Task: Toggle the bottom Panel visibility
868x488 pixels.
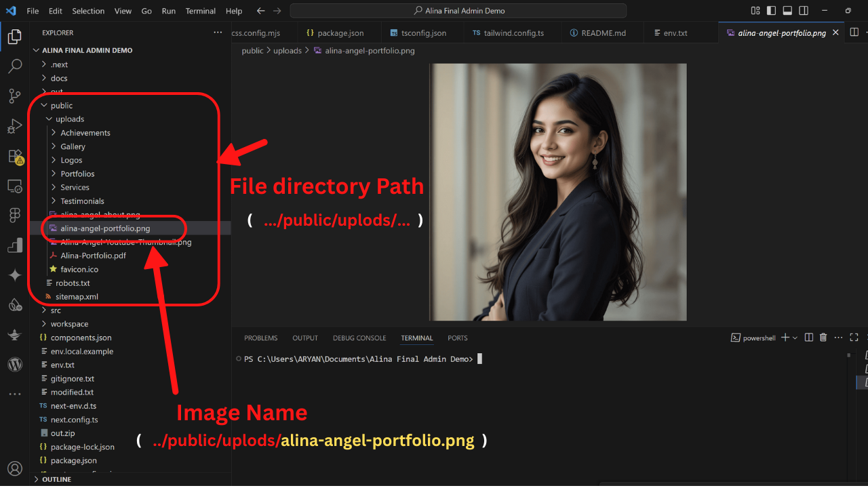Action: pyautogui.click(x=787, y=11)
